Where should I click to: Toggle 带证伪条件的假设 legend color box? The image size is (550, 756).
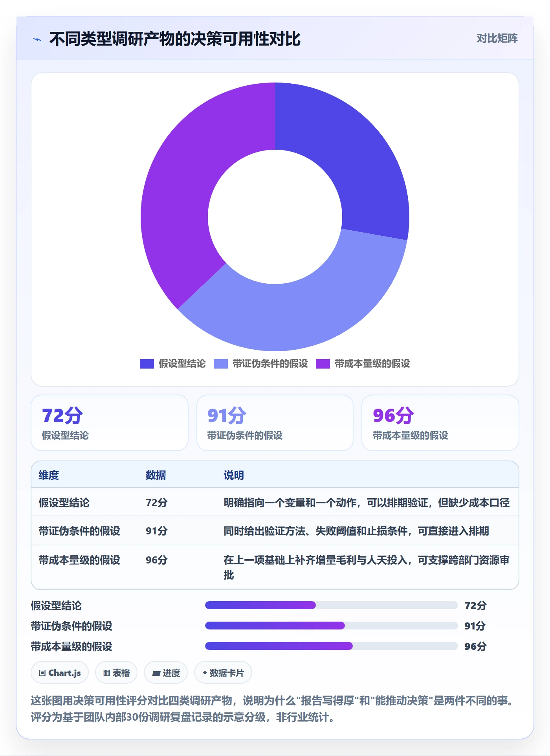[221, 364]
